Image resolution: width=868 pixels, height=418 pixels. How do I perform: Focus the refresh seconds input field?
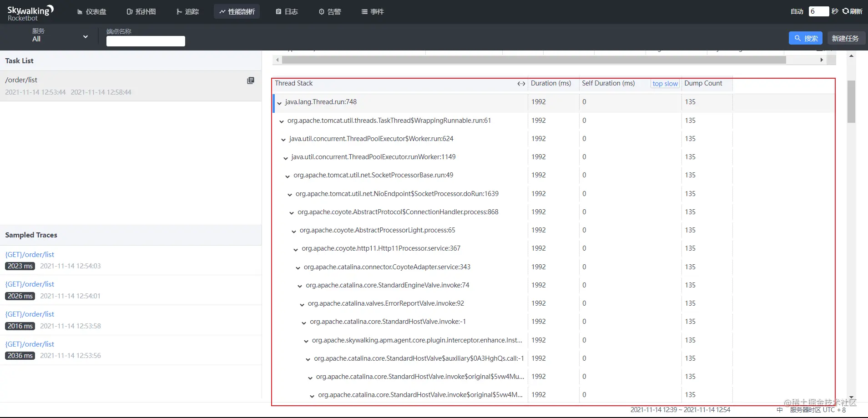coord(818,11)
